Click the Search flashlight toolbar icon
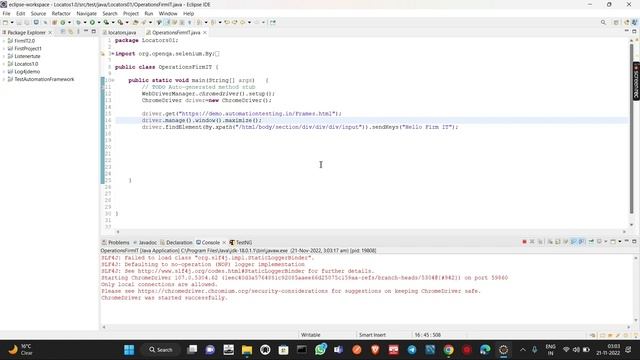 tap(144, 22)
